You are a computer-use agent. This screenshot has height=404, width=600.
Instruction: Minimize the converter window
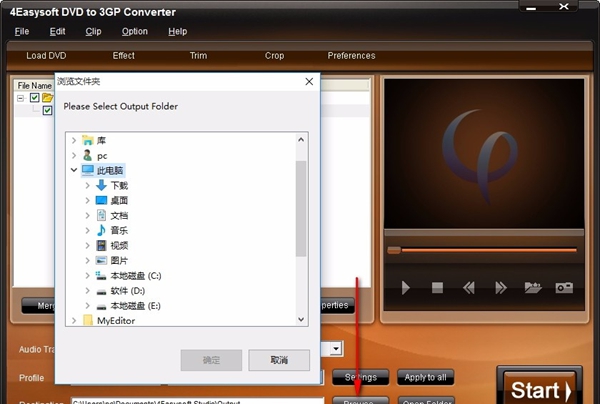531,8
